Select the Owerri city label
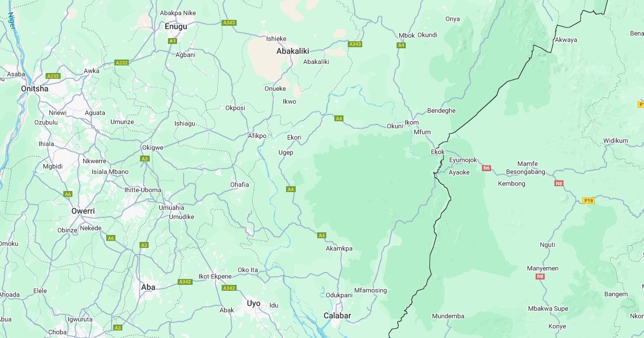The image size is (644, 338). (x=83, y=211)
